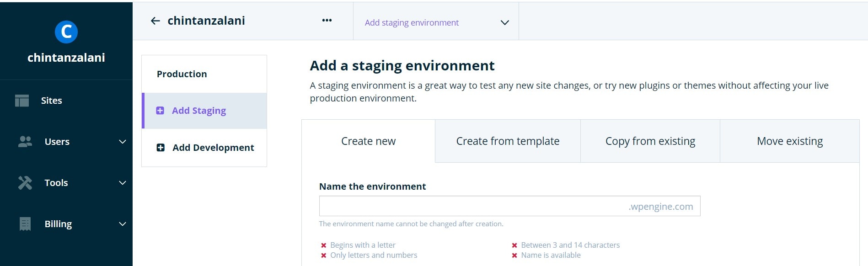Click the Sites link in sidebar
This screenshot has height=266, width=868.
[51, 101]
